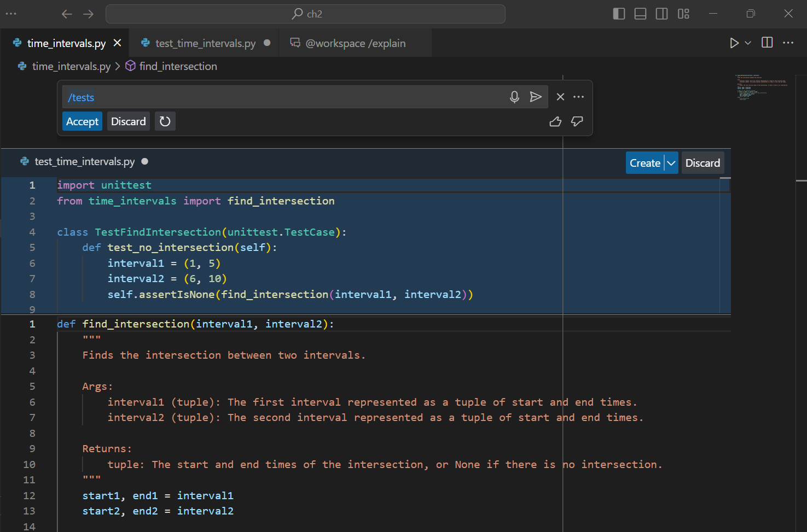Click the Python icon on time_intervals.py tab
The width and height of the screenshot is (807, 532).
17,43
